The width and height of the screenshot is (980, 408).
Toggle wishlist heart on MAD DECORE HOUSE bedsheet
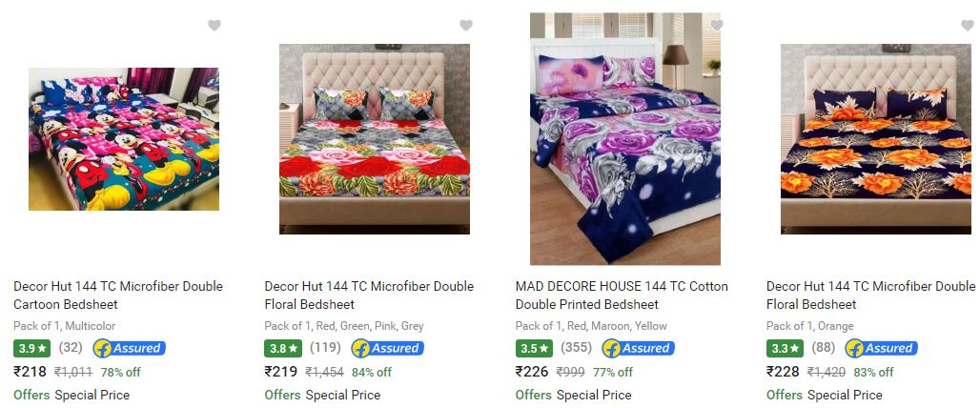coord(717,26)
